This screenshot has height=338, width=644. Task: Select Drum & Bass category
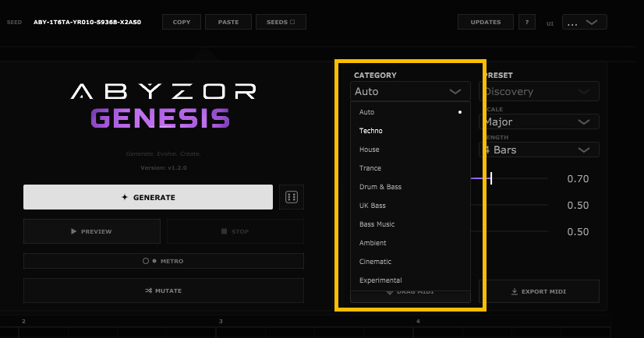[x=410, y=187]
